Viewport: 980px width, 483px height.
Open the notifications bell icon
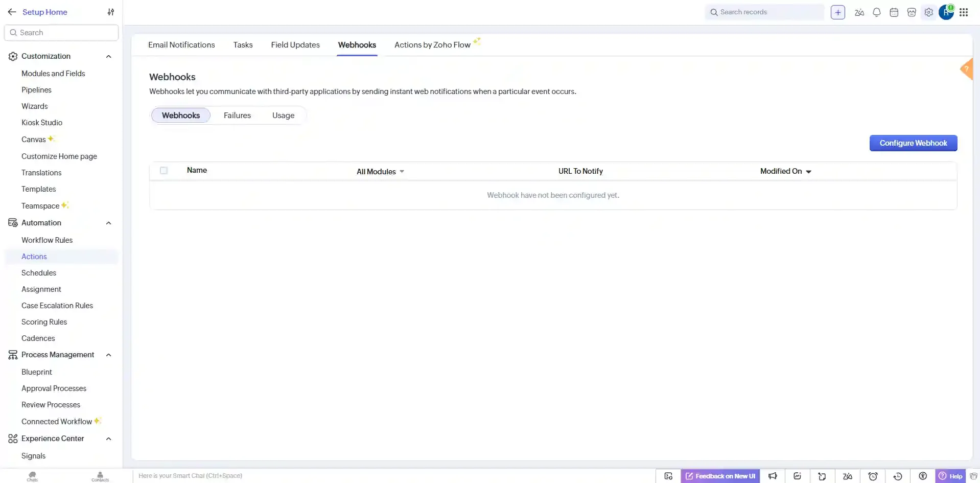point(877,12)
